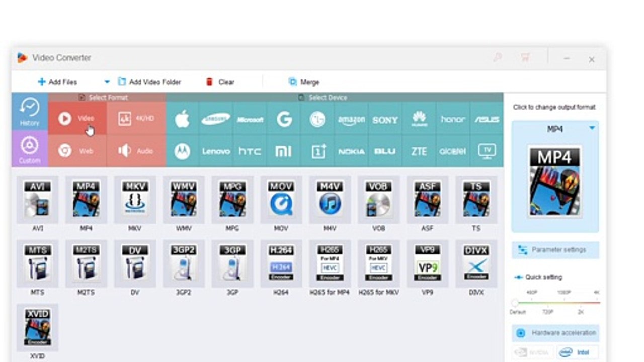Clear the file list
The height and width of the screenshot is (362, 644).
click(x=220, y=82)
